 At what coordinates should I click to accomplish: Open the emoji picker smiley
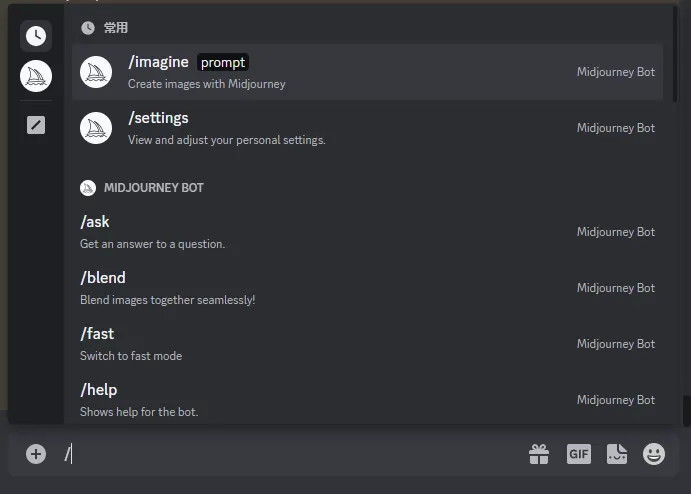(x=654, y=454)
